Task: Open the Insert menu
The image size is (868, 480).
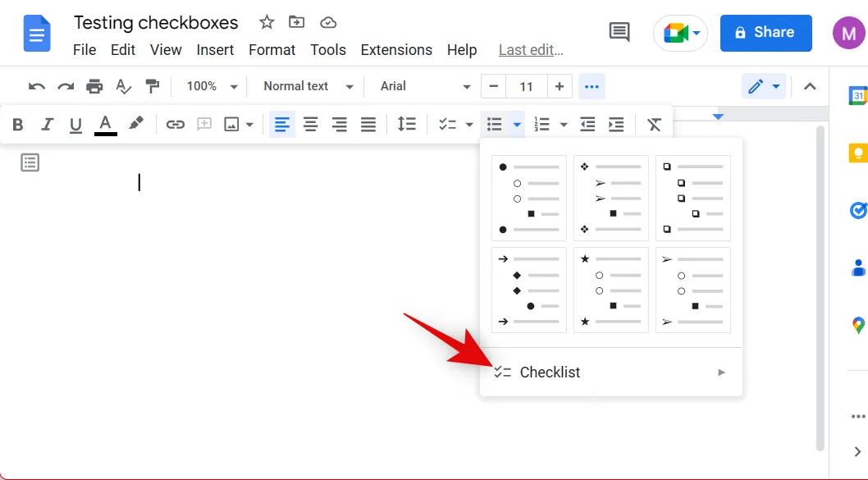Action: 215,50
